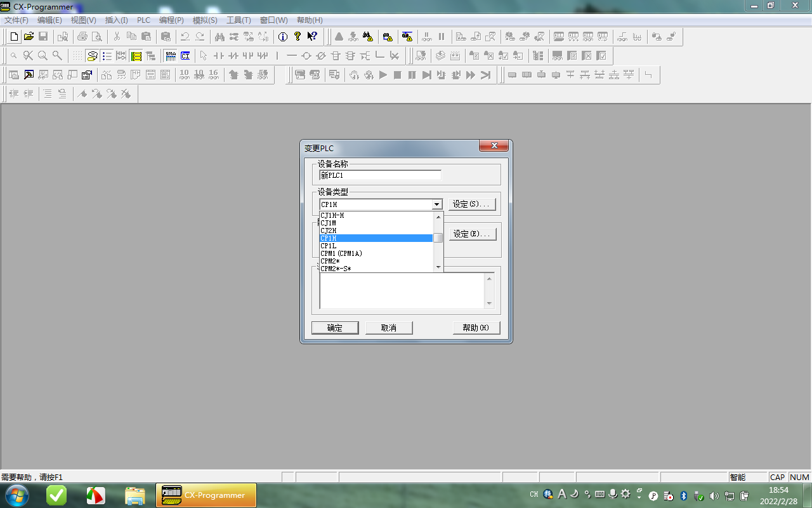Click the blue info circle icon

tap(283, 37)
